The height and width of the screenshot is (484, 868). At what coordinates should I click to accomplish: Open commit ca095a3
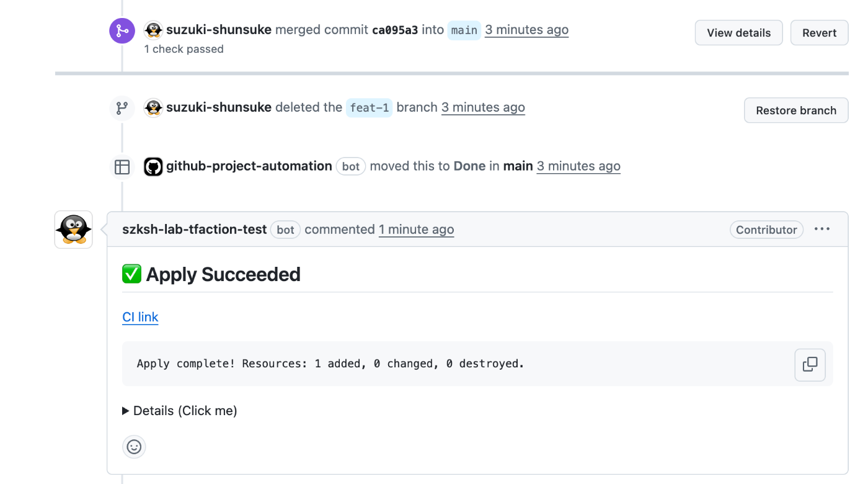395,30
